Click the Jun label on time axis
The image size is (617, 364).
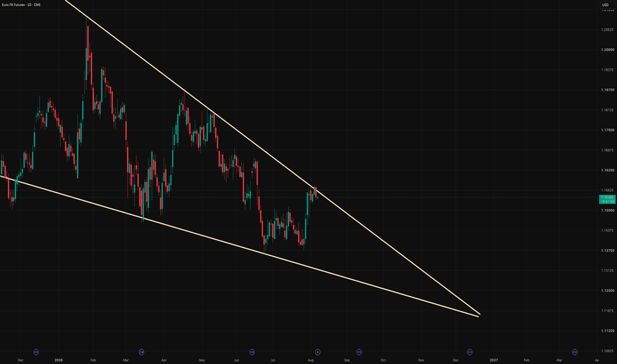click(x=236, y=361)
